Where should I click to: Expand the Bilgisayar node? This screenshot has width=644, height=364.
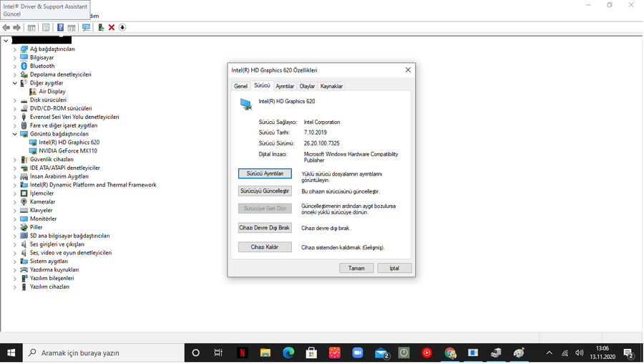[15, 57]
